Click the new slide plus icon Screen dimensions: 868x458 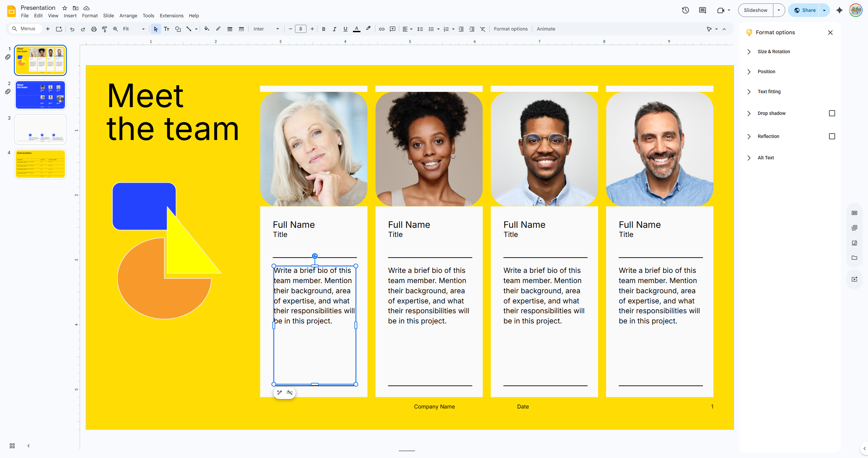(48, 29)
